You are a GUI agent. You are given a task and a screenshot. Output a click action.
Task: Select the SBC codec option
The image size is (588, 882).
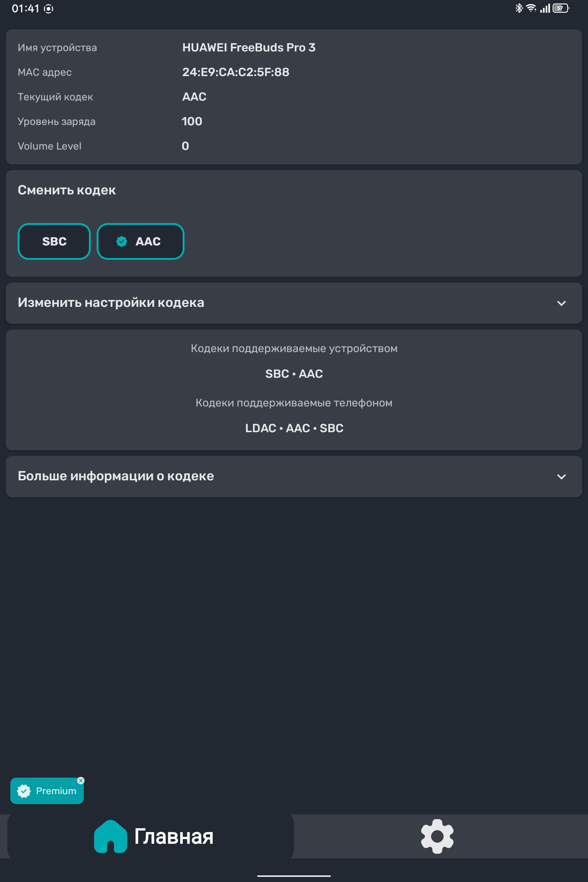tap(54, 241)
